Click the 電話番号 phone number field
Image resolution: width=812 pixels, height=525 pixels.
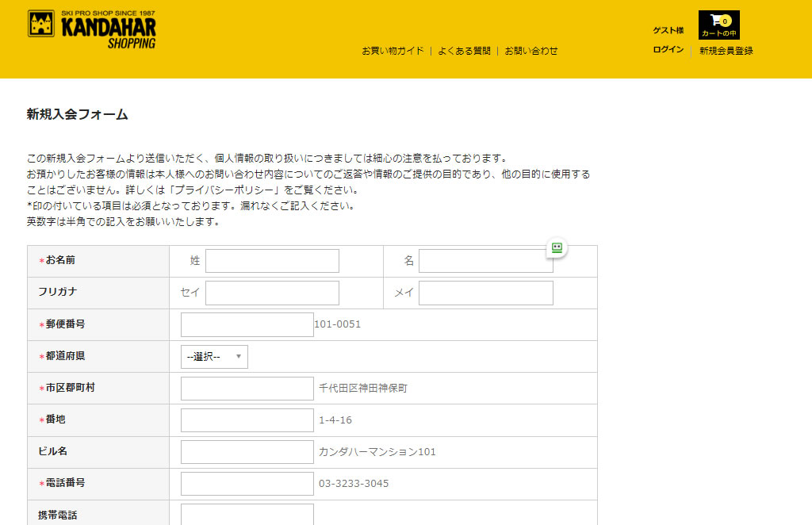[247, 484]
